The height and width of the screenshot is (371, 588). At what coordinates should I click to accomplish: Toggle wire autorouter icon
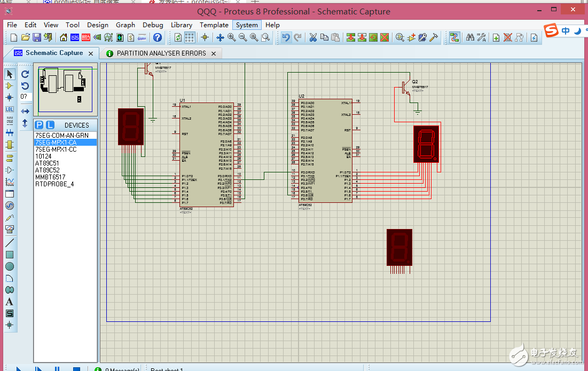(x=454, y=37)
